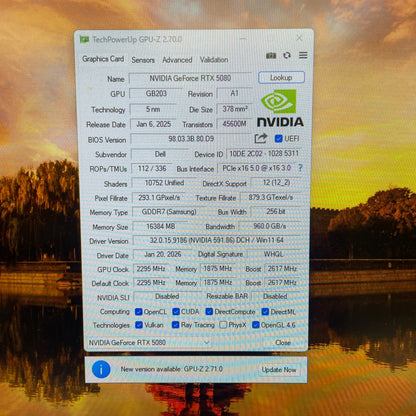
Task: Click the NVIDIA logo image
Action: click(280, 108)
